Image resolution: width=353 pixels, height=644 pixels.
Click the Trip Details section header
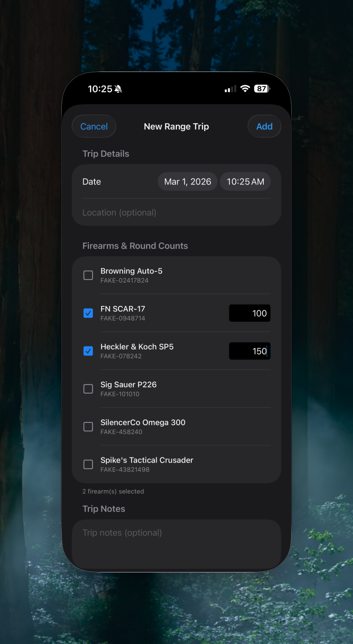106,154
